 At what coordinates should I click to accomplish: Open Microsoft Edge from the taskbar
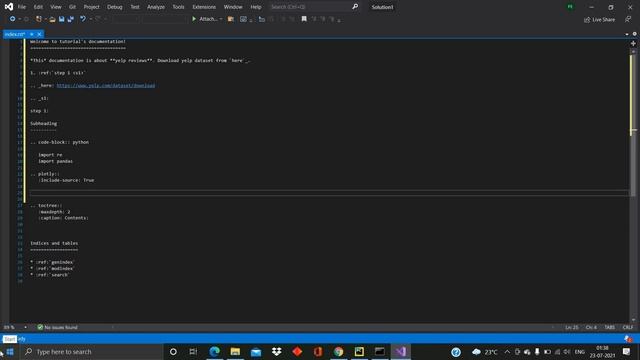pos(214,351)
